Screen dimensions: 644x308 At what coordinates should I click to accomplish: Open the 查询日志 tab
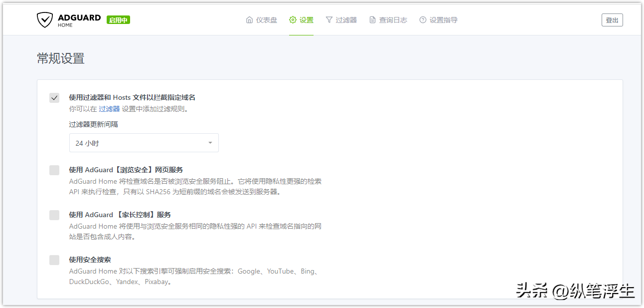[388, 20]
